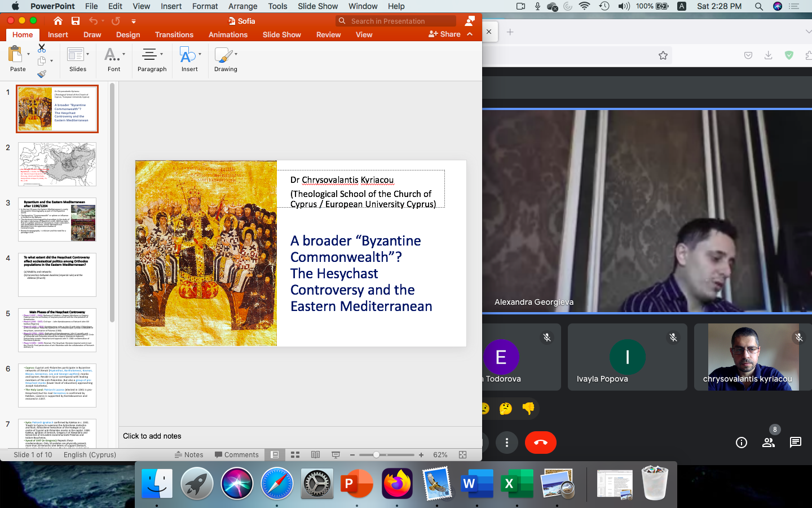Zoom in with the plus button
Screen dimensions: 812x508
coord(421,455)
